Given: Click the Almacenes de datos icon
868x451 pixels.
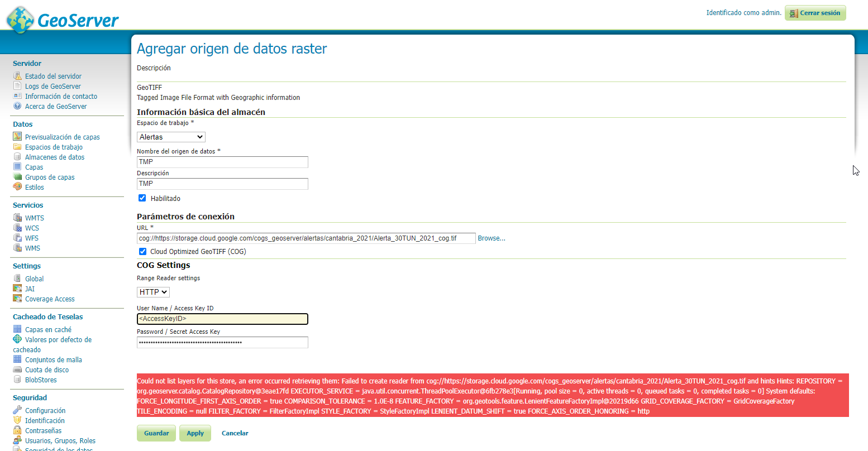Looking at the screenshot, I should [x=17, y=157].
